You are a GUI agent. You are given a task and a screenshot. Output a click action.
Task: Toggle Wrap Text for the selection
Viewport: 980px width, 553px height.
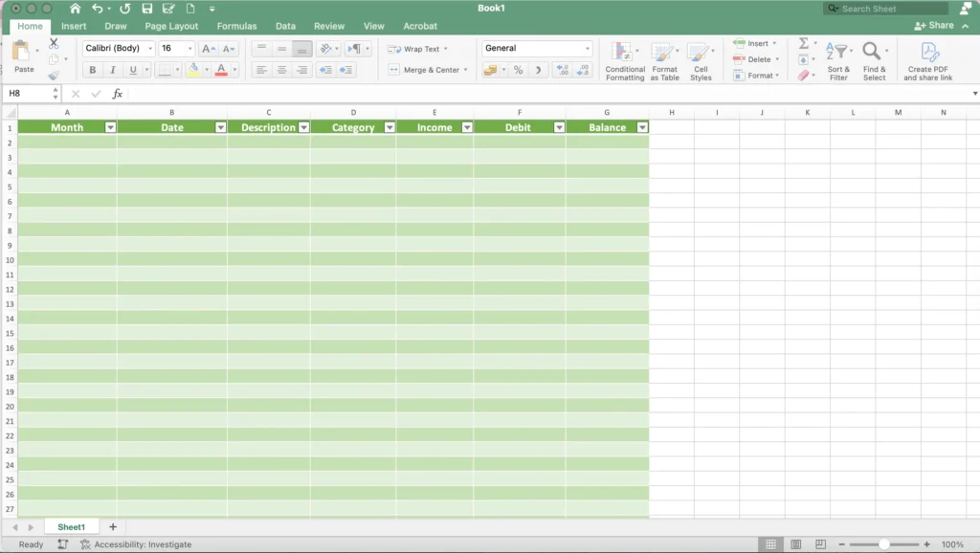421,49
